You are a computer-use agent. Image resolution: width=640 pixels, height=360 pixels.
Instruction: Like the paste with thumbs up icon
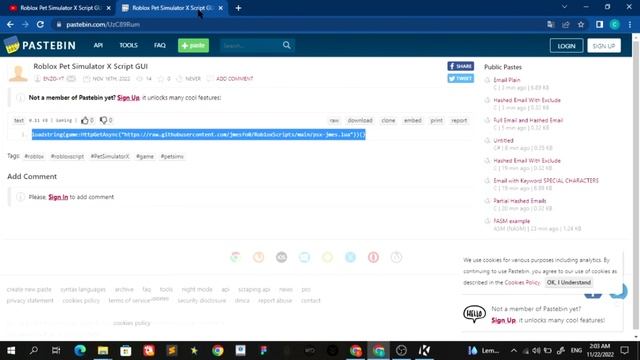coord(84,120)
